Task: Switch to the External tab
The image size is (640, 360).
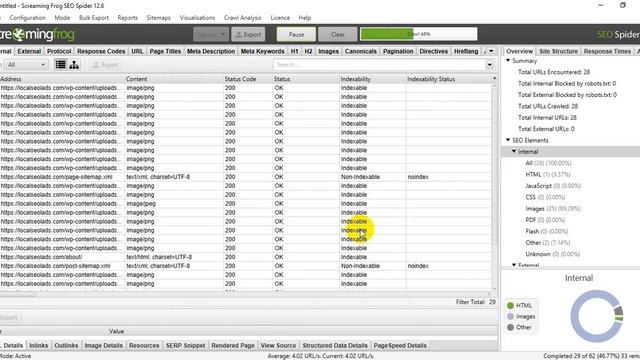Action: coord(29,51)
